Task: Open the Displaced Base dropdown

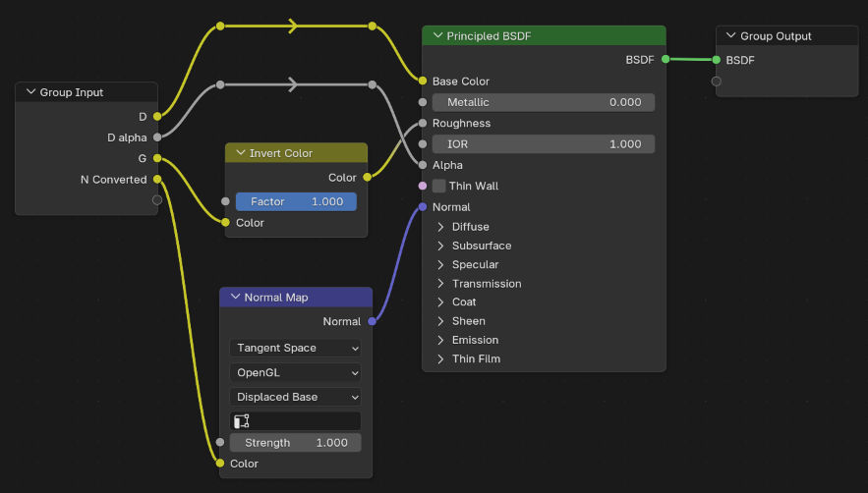Action: point(296,397)
